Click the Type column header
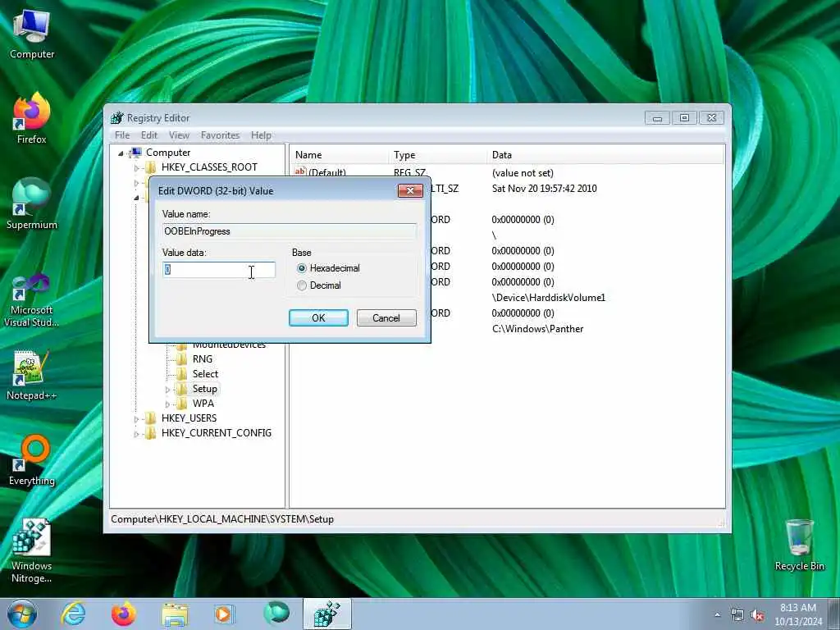Image resolution: width=840 pixels, height=630 pixels. point(437,155)
